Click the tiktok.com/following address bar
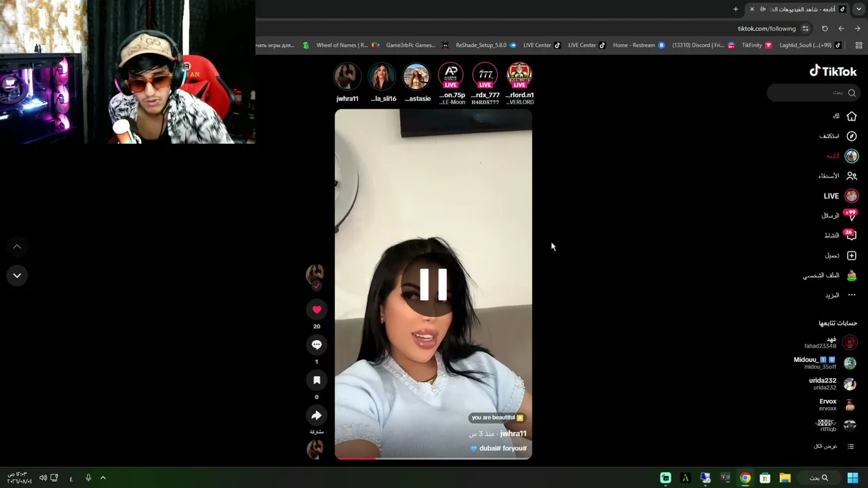 [766, 28]
